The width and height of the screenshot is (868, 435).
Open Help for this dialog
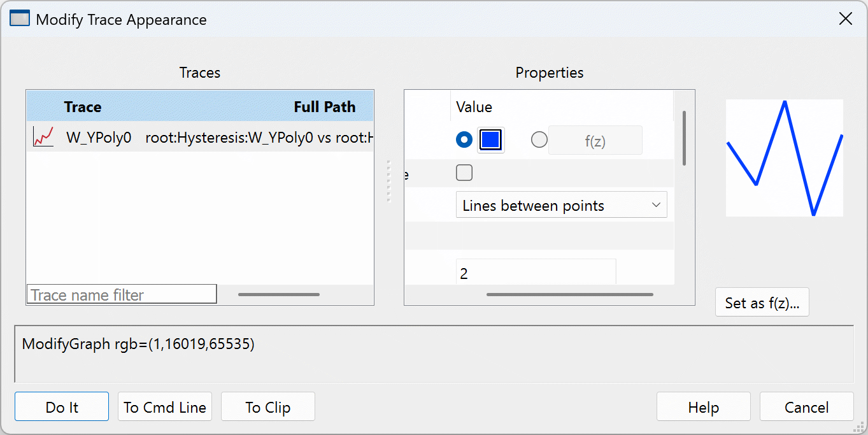703,406
